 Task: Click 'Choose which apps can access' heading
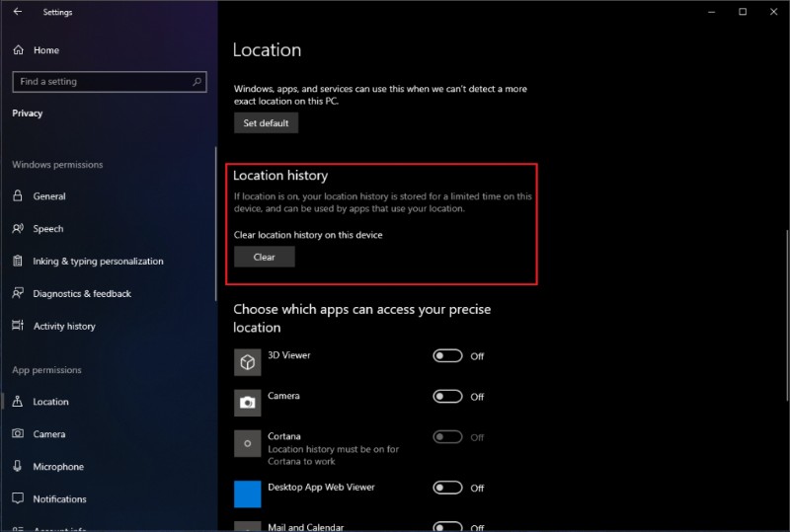(x=361, y=319)
